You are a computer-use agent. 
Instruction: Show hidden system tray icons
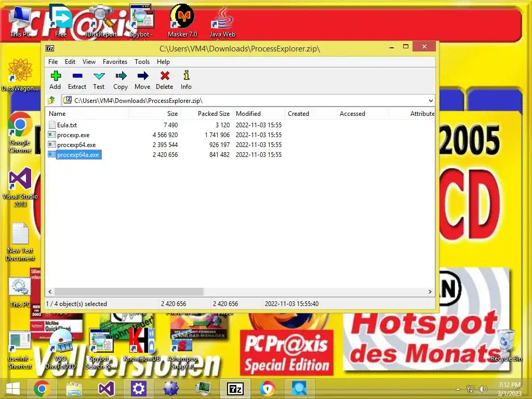(x=458, y=389)
